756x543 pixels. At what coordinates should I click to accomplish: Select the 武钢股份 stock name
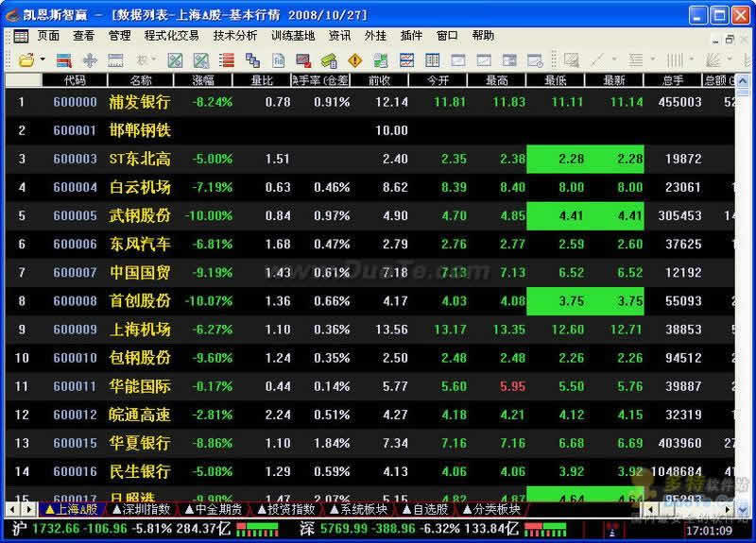pos(140,215)
